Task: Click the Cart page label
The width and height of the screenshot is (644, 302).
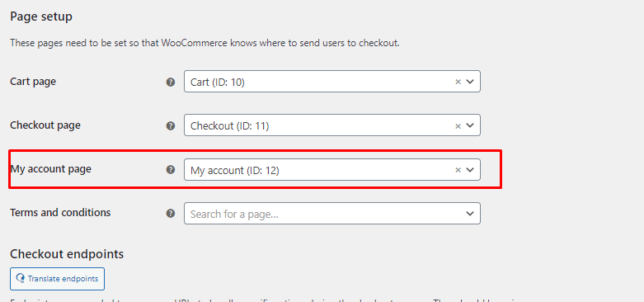Action: (33, 82)
